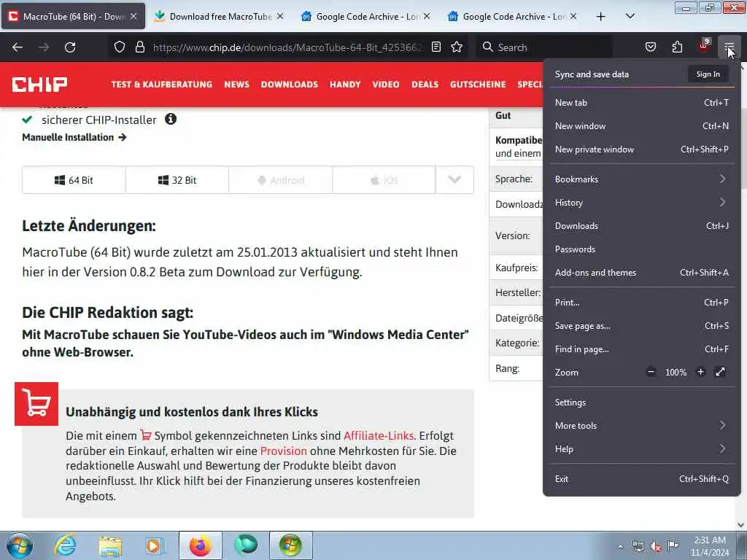The height and width of the screenshot is (560, 747).
Task: Go back to the previous page
Action: [18, 47]
